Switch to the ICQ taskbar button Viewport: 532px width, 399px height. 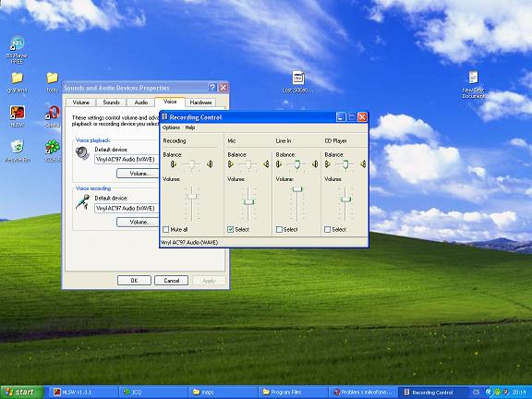[154, 393]
